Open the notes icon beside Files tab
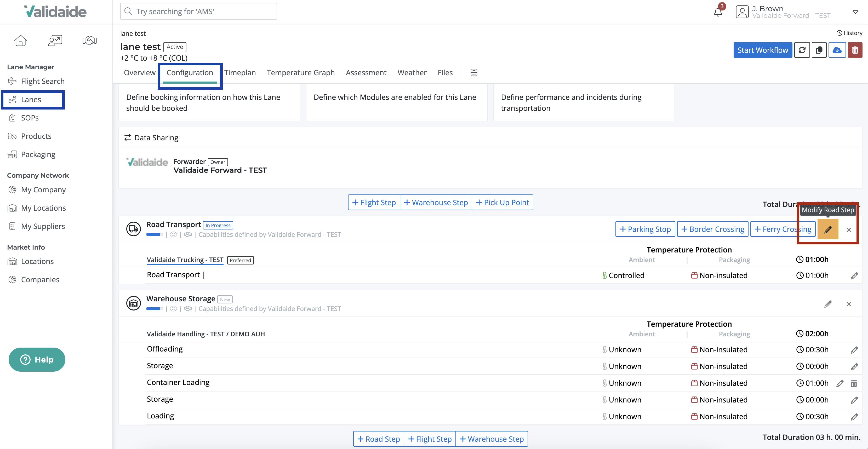 pyautogui.click(x=474, y=73)
